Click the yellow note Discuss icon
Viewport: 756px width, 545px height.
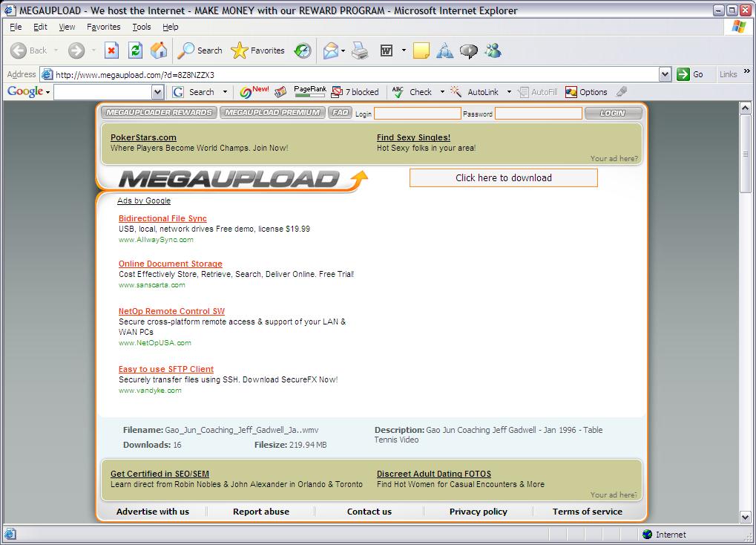[x=421, y=50]
